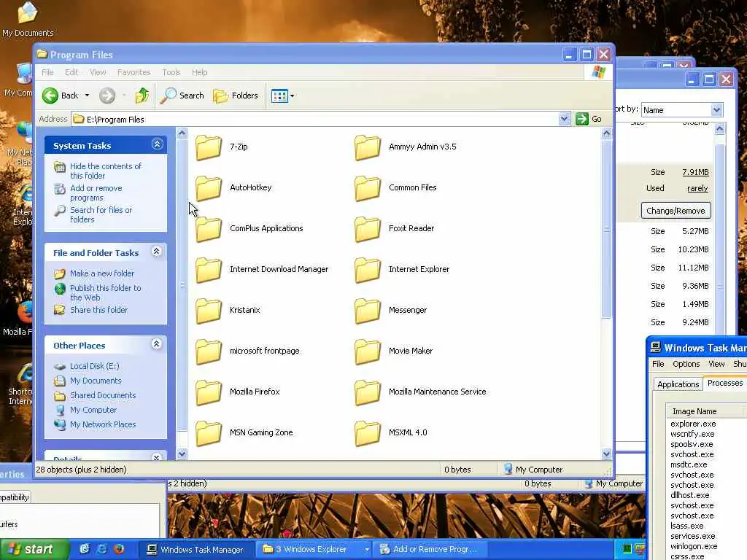Open the Favorites menu
The image size is (747, 560).
click(x=134, y=72)
